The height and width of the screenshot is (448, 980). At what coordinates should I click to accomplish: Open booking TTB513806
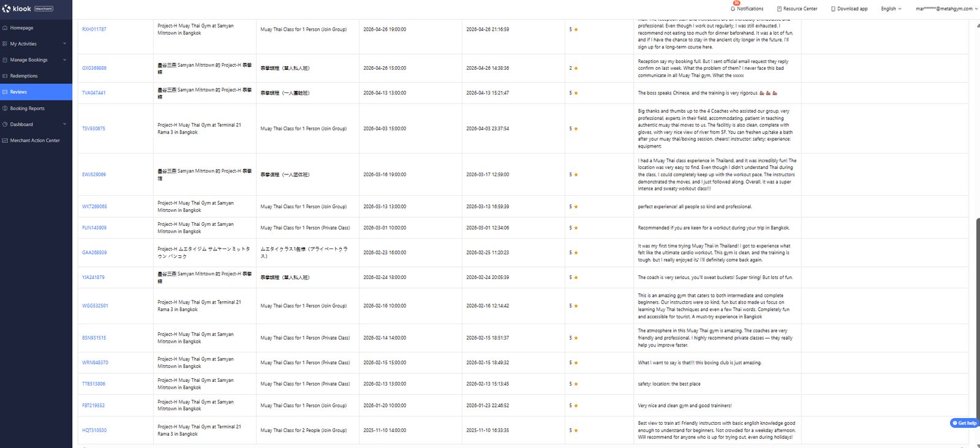coord(94,384)
